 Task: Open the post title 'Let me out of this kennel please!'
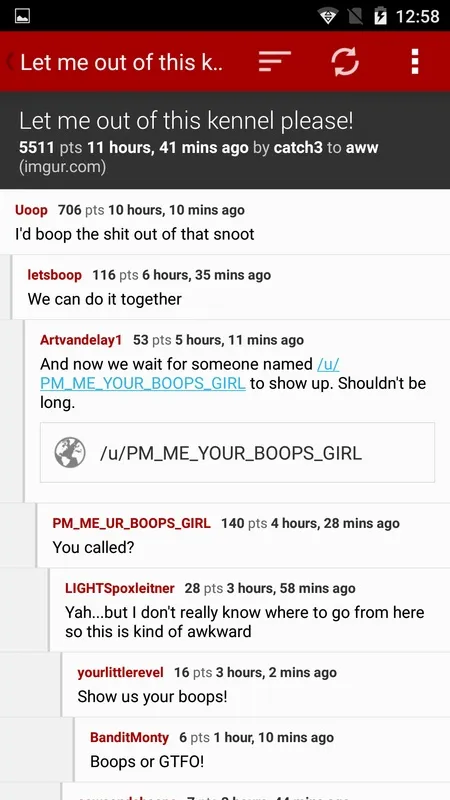click(186, 121)
